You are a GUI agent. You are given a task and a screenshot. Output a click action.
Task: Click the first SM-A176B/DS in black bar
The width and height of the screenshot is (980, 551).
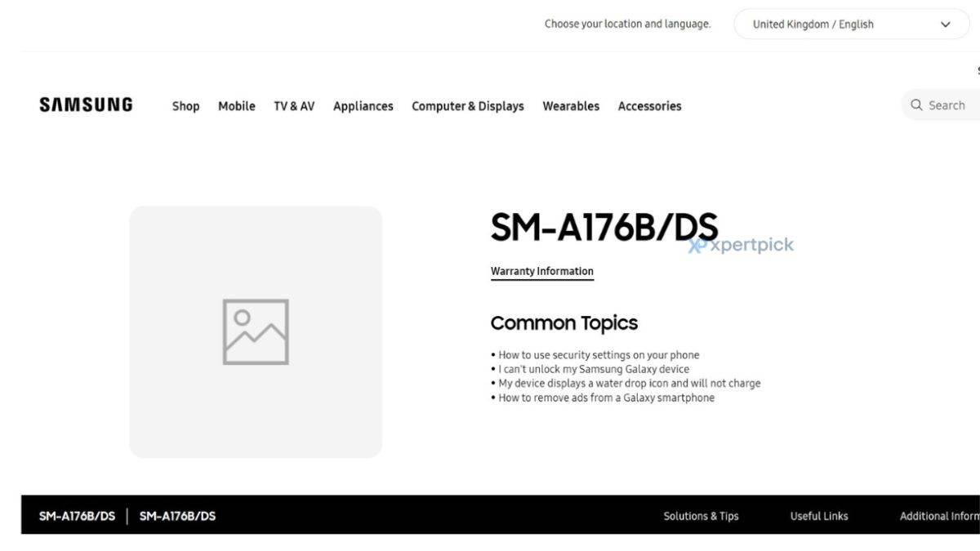click(77, 516)
